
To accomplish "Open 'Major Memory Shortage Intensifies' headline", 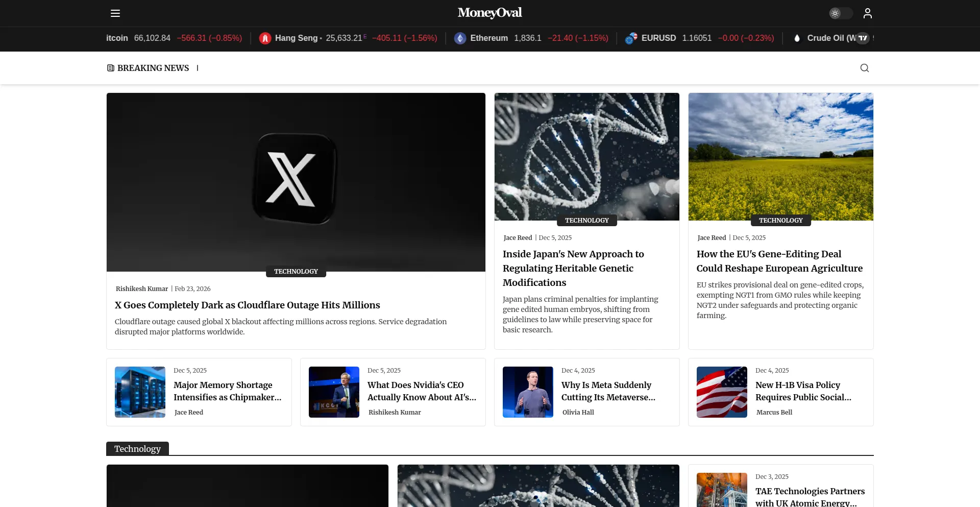I will coord(227,391).
